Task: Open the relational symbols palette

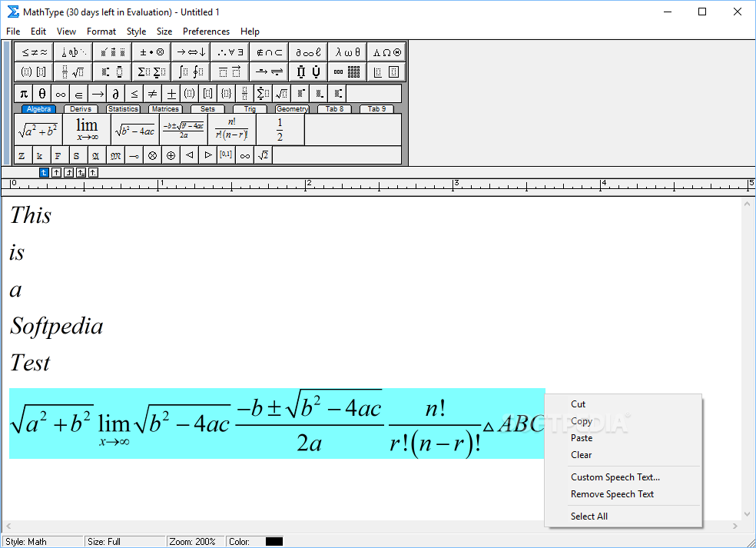Action: coord(35,52)
